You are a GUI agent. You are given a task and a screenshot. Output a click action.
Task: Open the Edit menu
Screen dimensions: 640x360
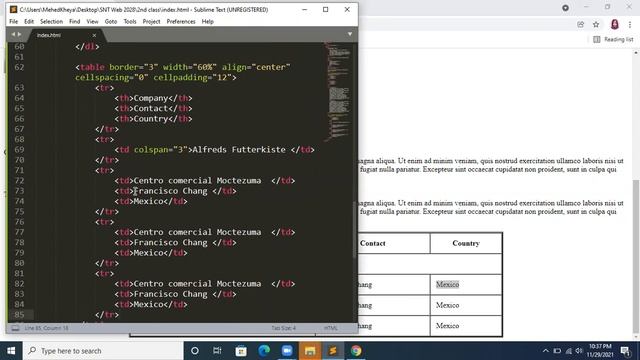(29, 22)
